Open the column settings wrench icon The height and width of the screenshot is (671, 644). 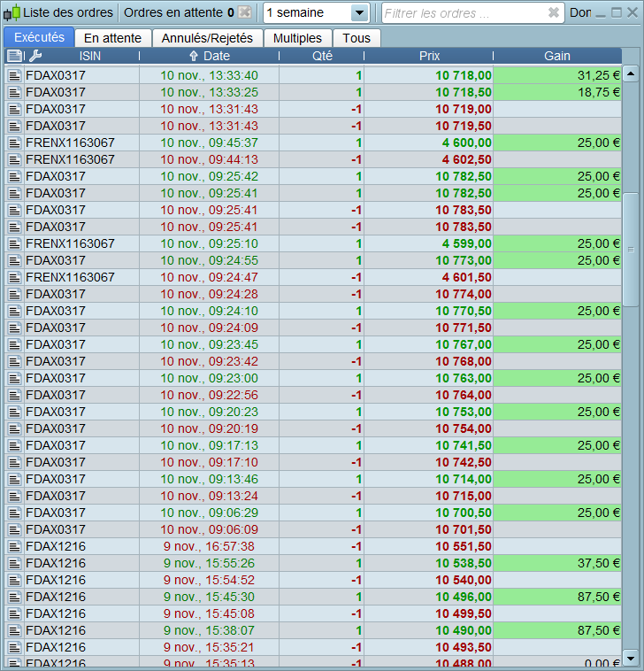point(35,56)
